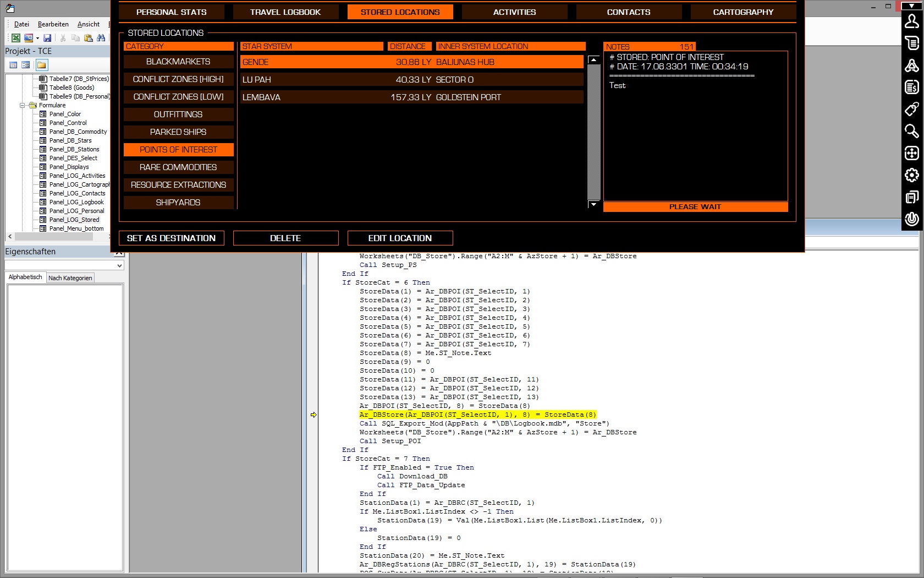Click the locations list scroll up arrow
This screenshot has height=578, width=924.
593,59
